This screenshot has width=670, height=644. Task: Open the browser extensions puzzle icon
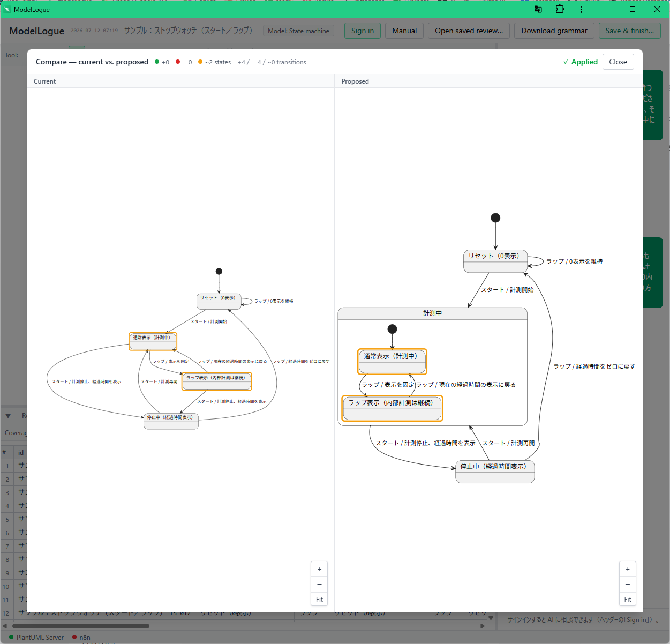tap(560, 9)
